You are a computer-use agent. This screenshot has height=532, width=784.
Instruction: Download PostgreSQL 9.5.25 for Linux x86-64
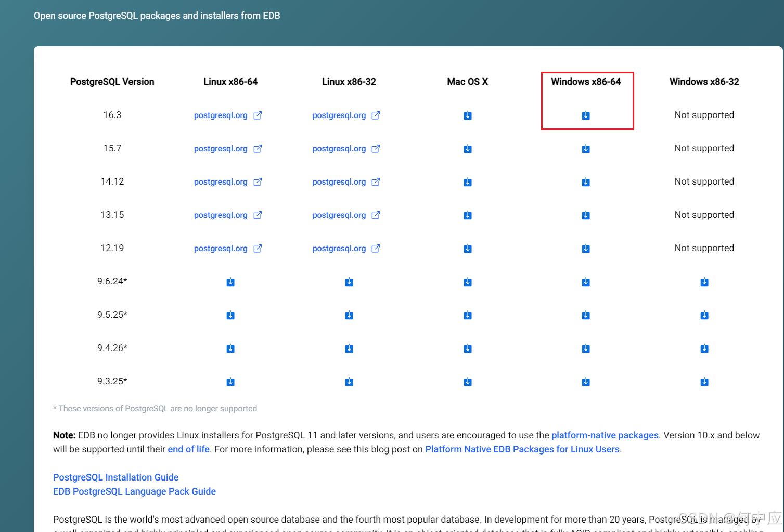click(x=230, y=315)
